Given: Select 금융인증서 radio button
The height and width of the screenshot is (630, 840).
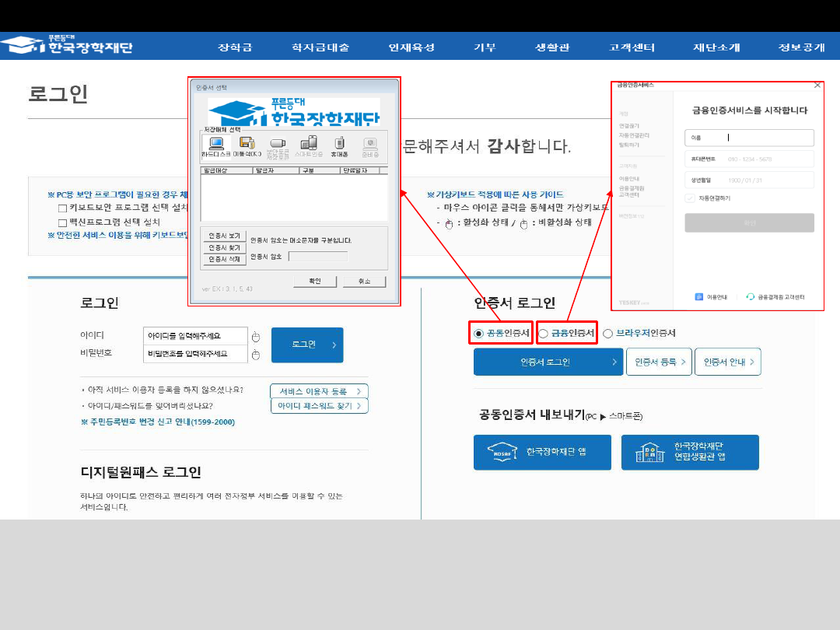Looking at the screenshot, I should click(543, 334).
